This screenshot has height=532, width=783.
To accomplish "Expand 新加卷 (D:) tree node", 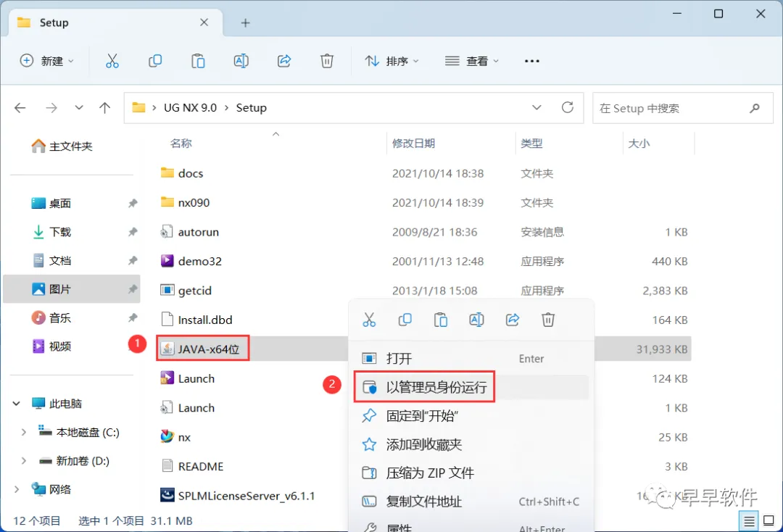I will point(23,461).
